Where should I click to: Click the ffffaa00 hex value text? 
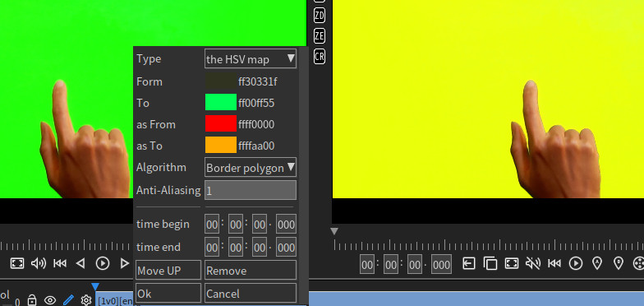256,146
